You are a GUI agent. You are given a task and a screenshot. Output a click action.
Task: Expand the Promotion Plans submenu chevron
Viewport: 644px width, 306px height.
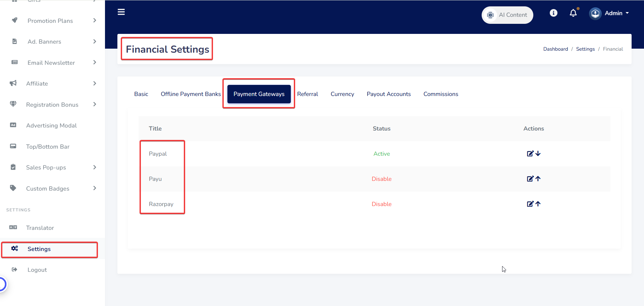(x=95, y=20)
